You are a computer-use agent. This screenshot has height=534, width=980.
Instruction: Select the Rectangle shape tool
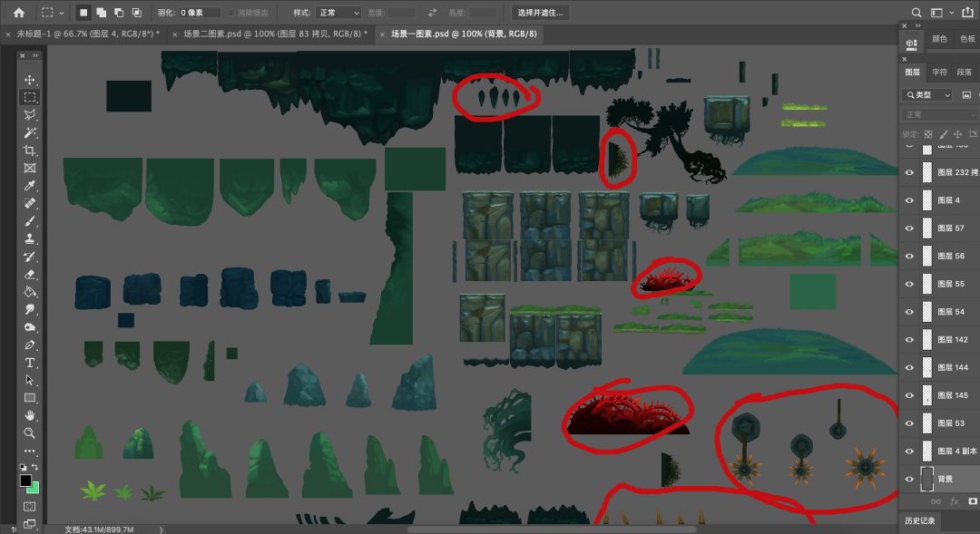pos(29,398)
